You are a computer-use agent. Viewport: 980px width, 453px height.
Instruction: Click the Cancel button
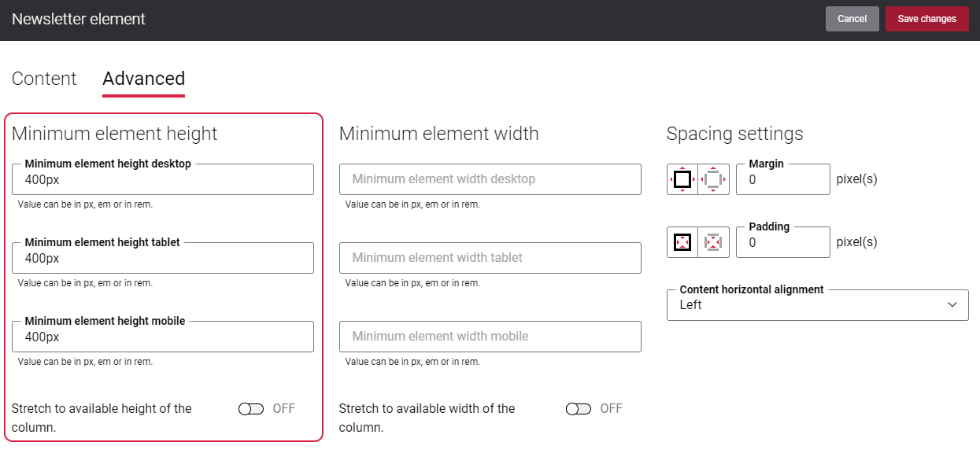tap(852, 19)
